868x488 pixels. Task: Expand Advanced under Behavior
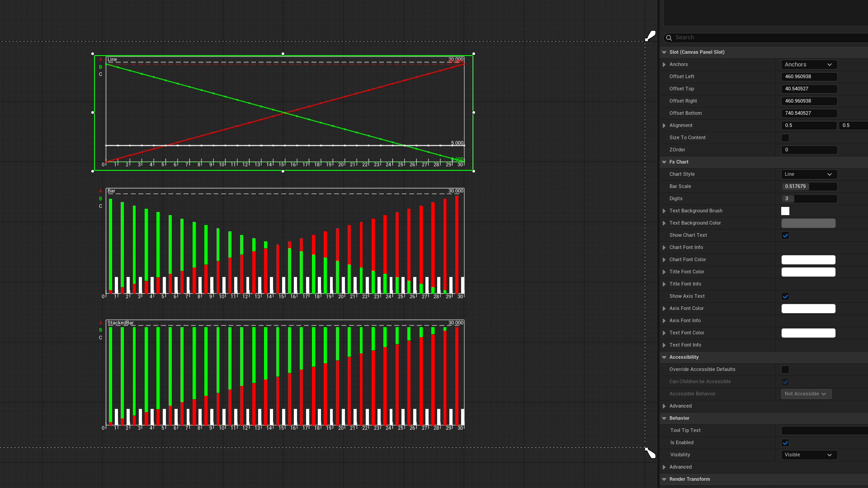[x=664, y=467]
